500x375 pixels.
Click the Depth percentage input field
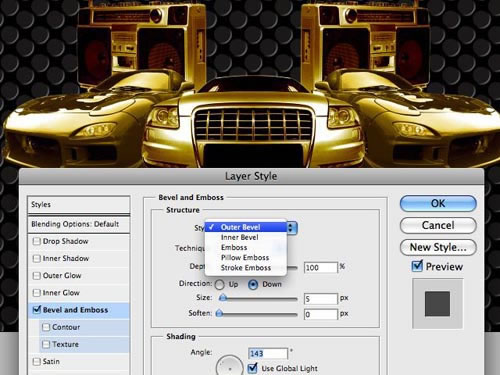pos(321,267)
